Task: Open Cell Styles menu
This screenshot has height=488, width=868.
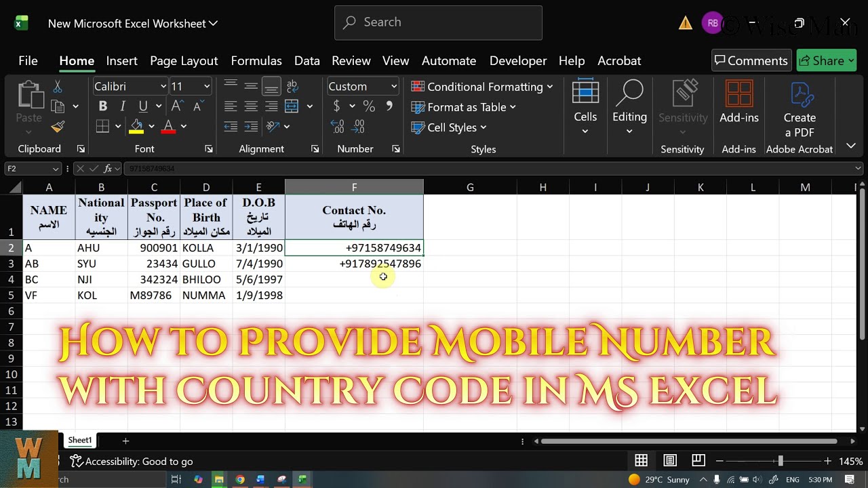Action: click(449, 127)
